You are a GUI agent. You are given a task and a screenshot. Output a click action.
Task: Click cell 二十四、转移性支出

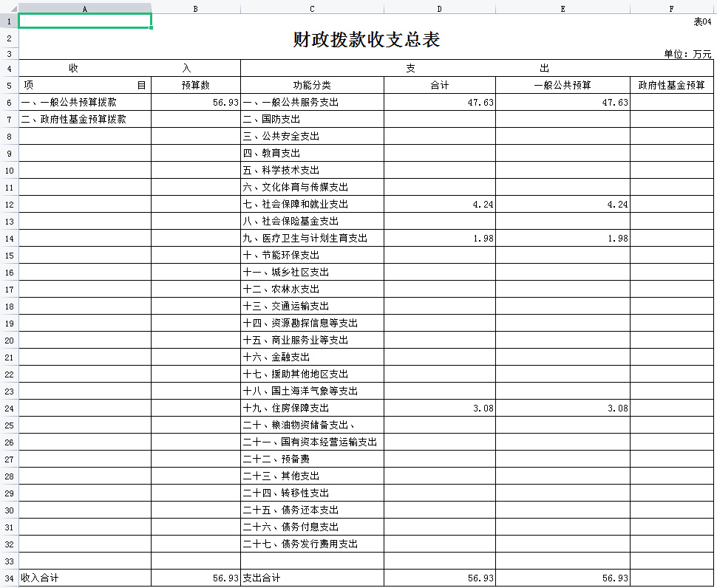click(313, 493)
